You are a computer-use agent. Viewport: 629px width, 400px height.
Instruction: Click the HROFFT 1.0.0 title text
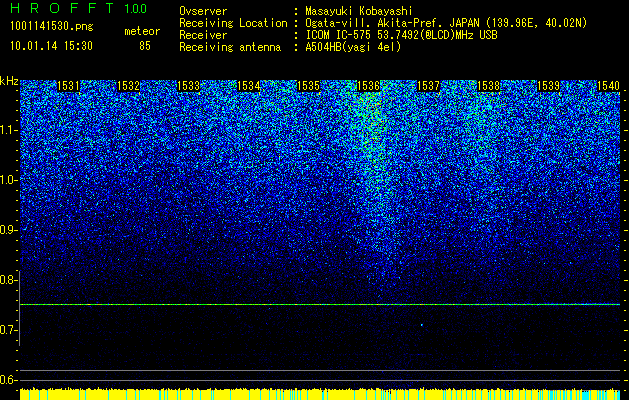tap(78, 8)
